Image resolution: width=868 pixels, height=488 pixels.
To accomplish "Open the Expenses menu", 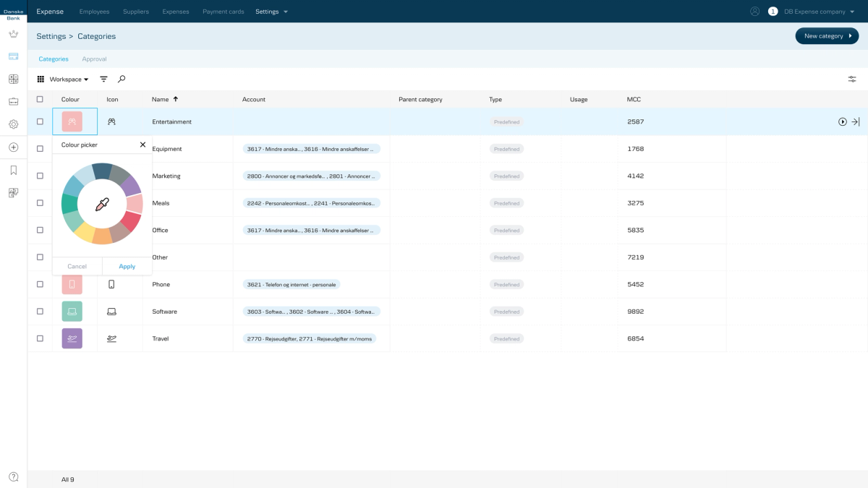I will click(x=176, y=12).
